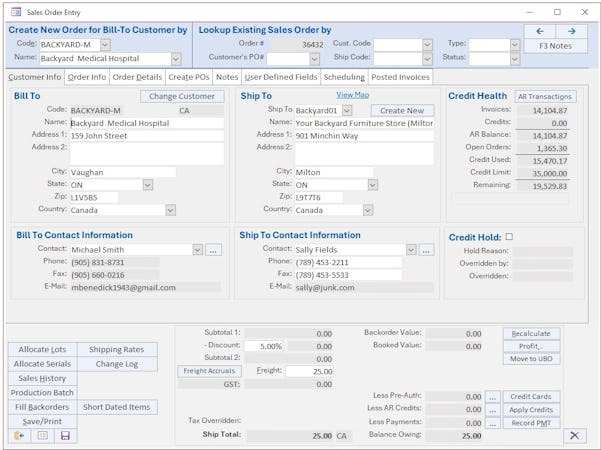Viewport: 601px width, 450px height.
Task: Open the Type lookup dropdown
Action: click(515, 45)
